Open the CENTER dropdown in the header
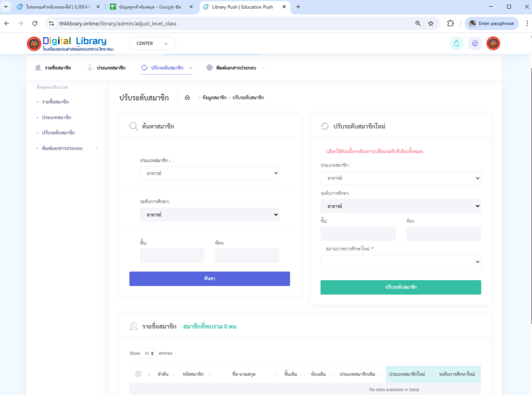The image size is (532, 395). tap(152, 44)
